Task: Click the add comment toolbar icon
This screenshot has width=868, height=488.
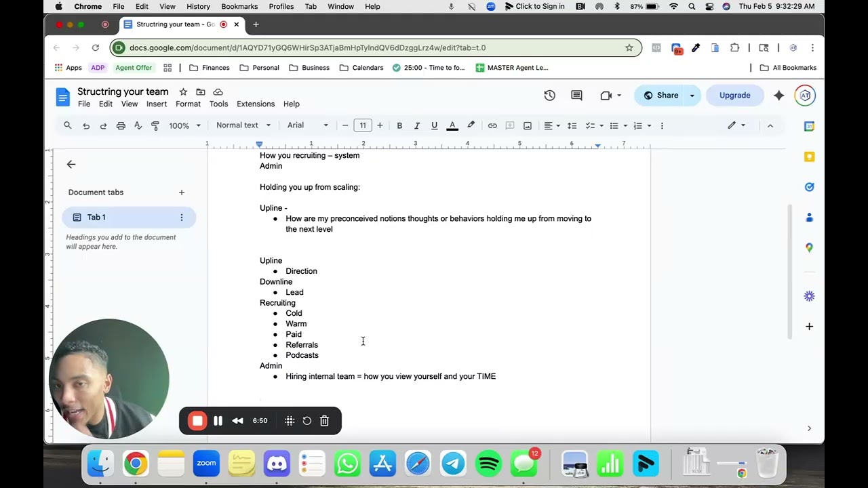Action: coord(510,125)
